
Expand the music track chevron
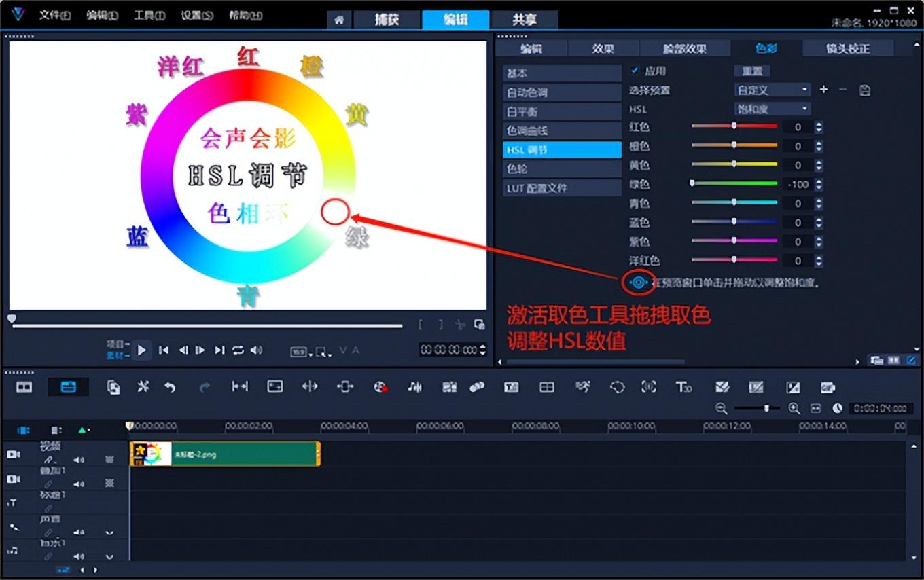[109, 558]
